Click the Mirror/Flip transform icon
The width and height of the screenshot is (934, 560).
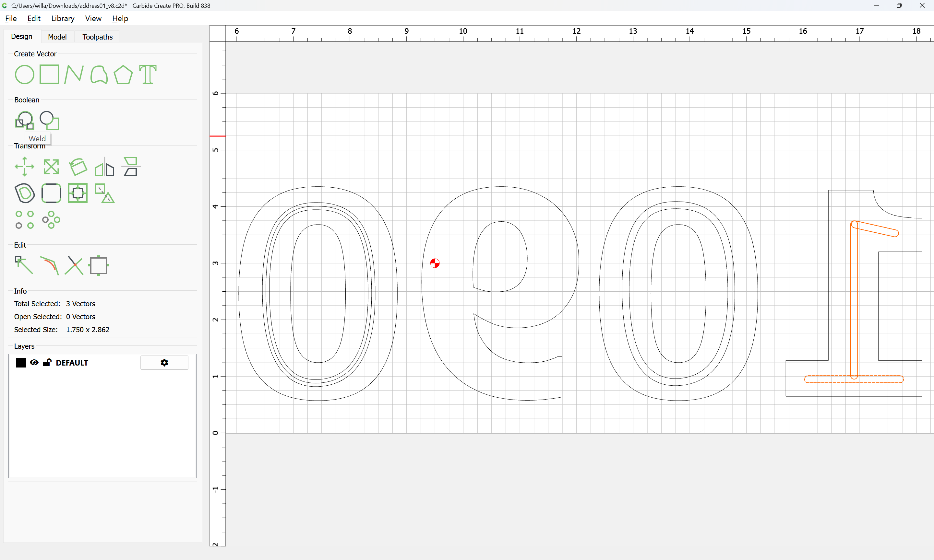(x=104, y=167)
